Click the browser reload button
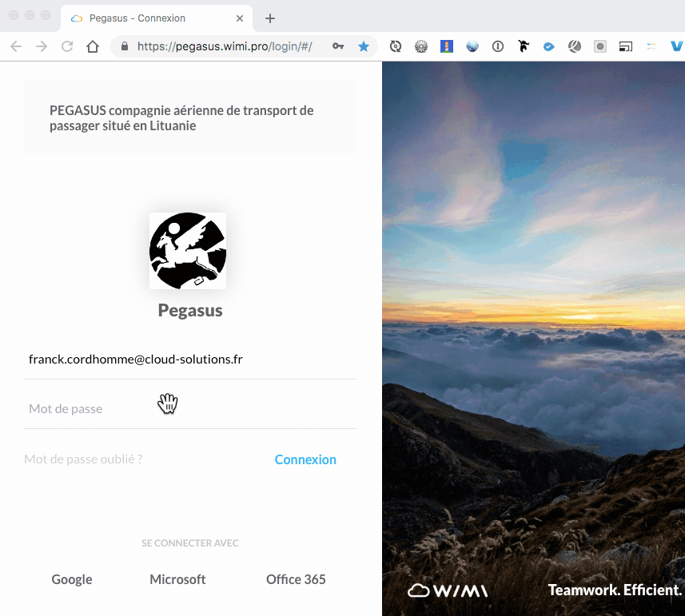Image resolution: width=685 pixels, height=616 pixels. coord(67,46)
